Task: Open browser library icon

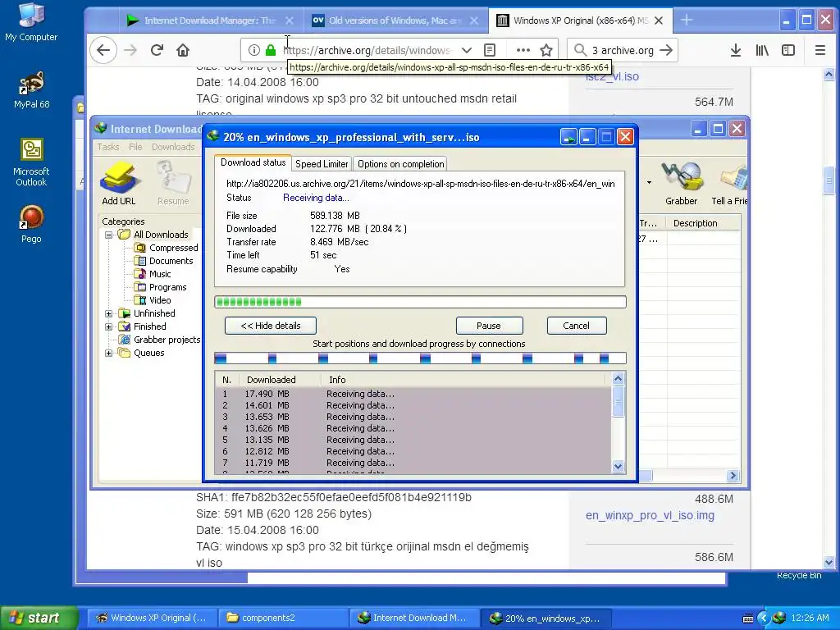Action: 762,50
